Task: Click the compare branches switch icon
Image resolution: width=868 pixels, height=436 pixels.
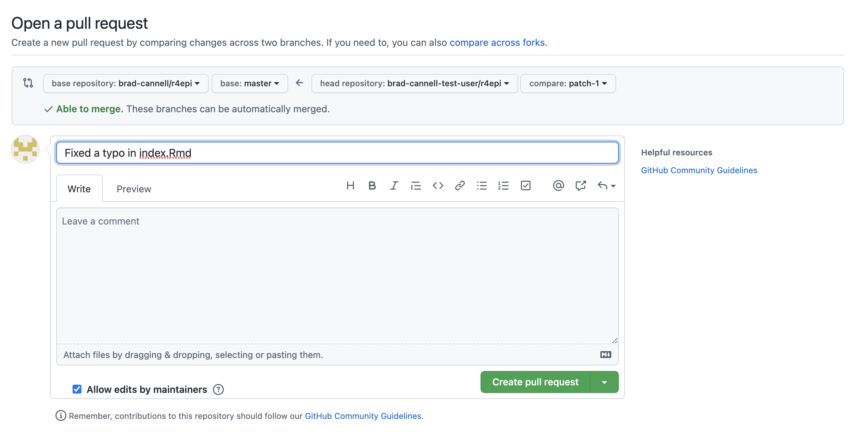Action: pyautogui.click(x=28, y=83)
